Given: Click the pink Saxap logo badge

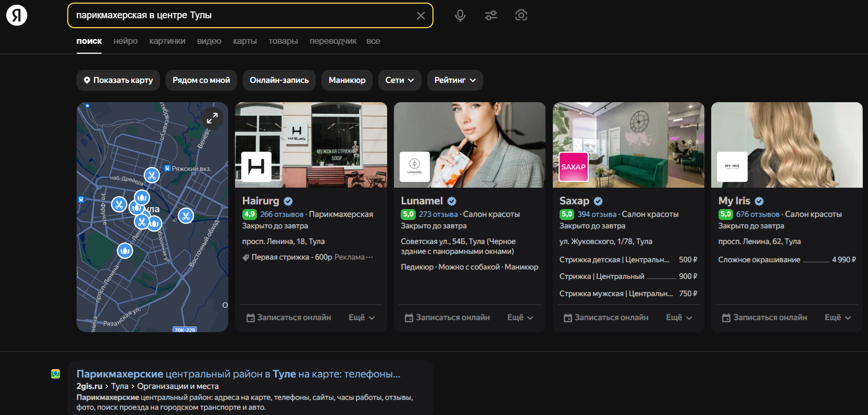Looking at the screenshot, I should (x=574, y=167).
